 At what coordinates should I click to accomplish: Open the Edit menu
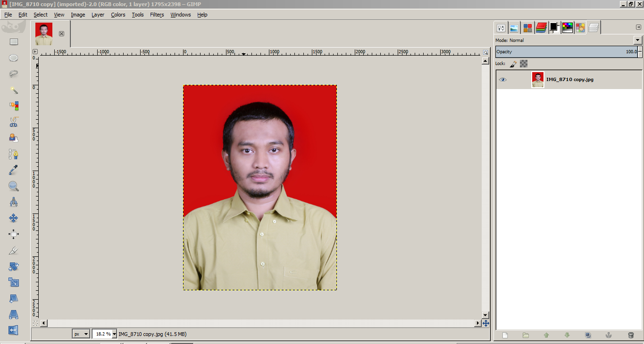pos(23,15)
